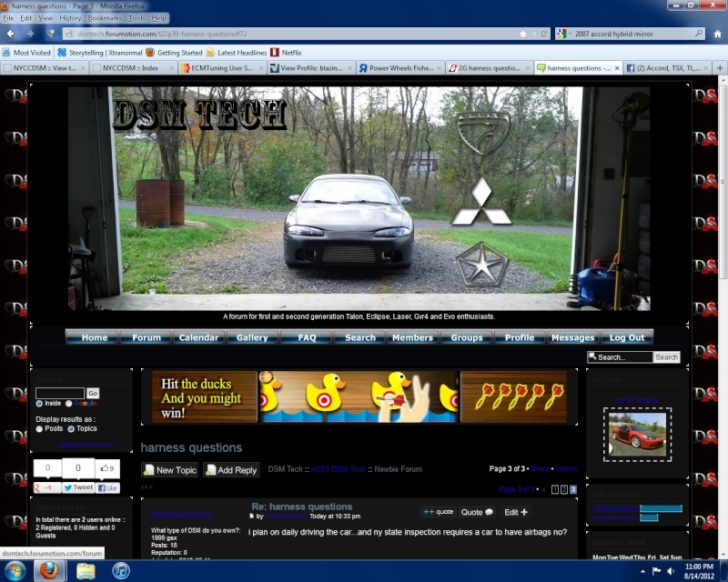Open the History menu
The width and height of the screenshot is (728, 582).
[x=70, y=18]
